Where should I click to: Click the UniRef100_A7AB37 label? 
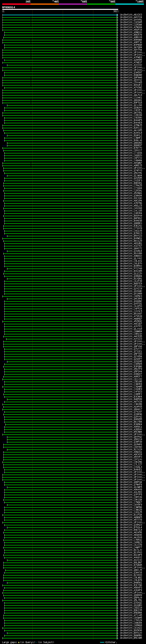(x=131, y=63)
